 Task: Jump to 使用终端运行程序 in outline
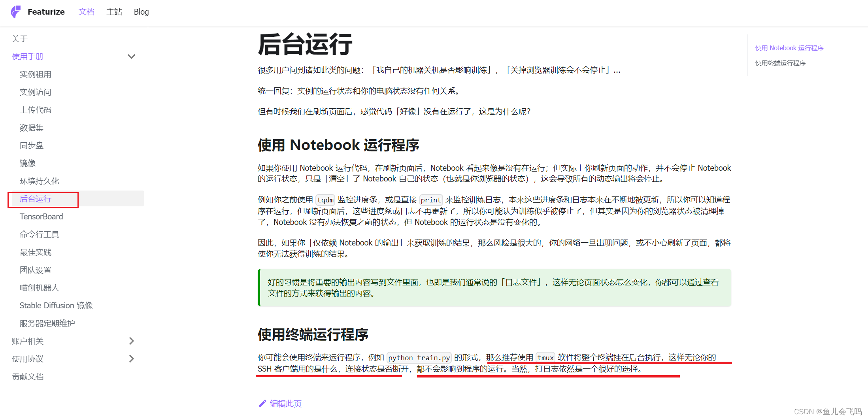(x=780, y=62)
